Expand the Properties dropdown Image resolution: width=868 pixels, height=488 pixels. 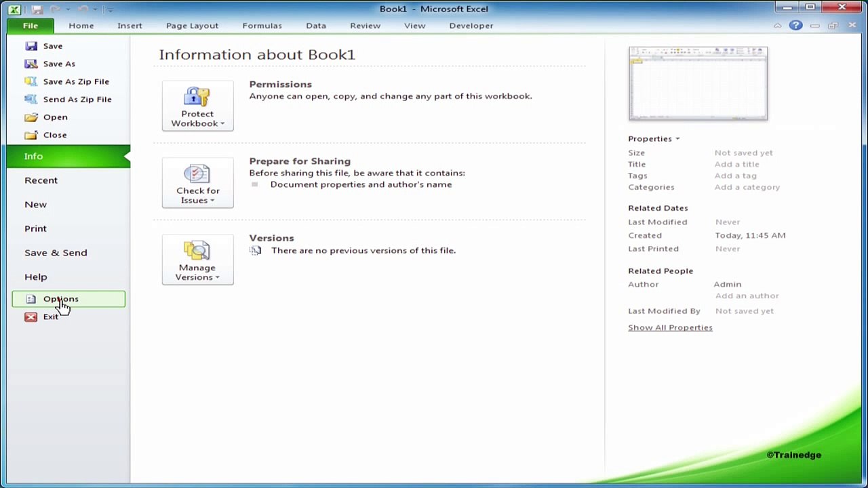tap(654, 139)
